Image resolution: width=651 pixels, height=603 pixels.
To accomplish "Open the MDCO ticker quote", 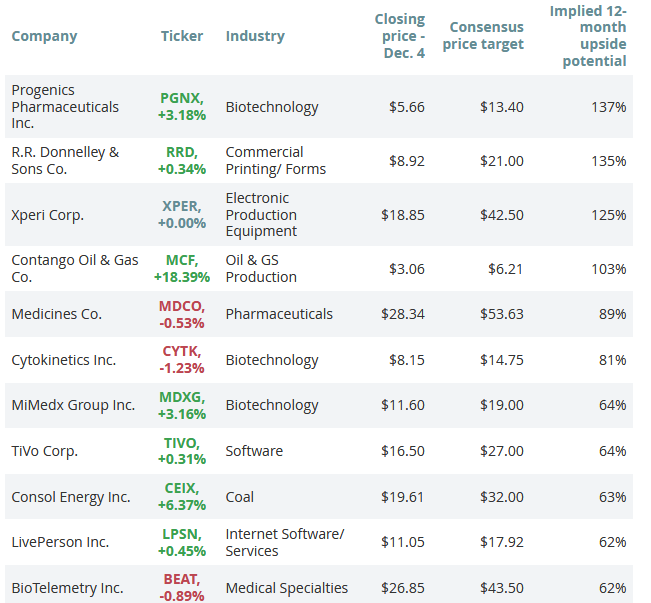I will click(x=181, y=305).
